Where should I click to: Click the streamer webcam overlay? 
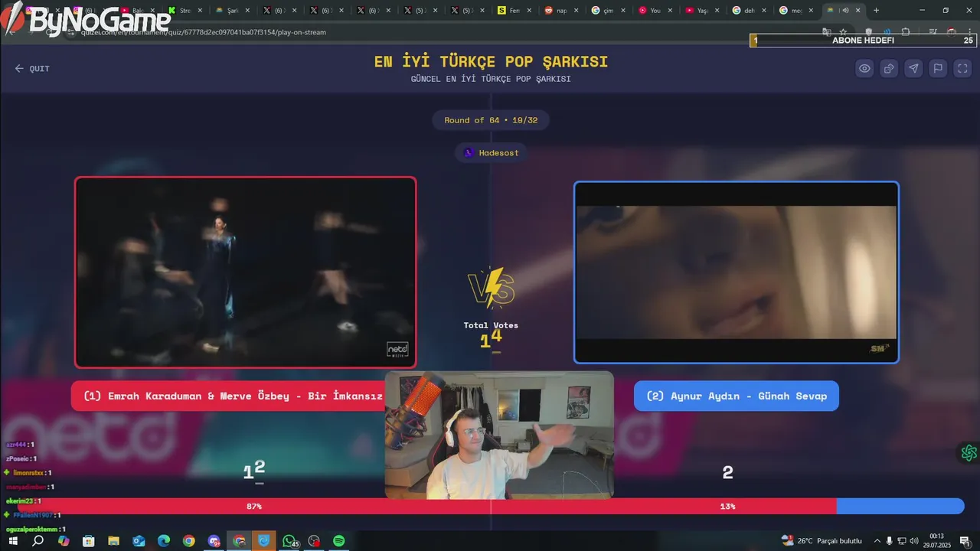click(499, 435)
